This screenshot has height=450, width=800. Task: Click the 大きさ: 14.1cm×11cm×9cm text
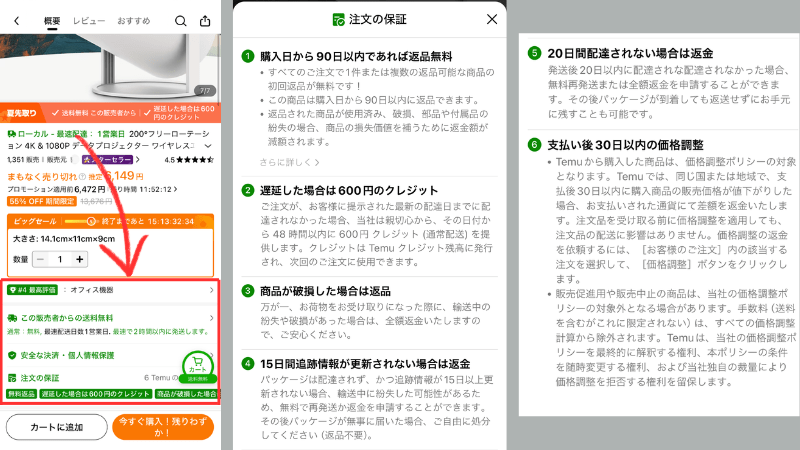click(x=64, y=239)
